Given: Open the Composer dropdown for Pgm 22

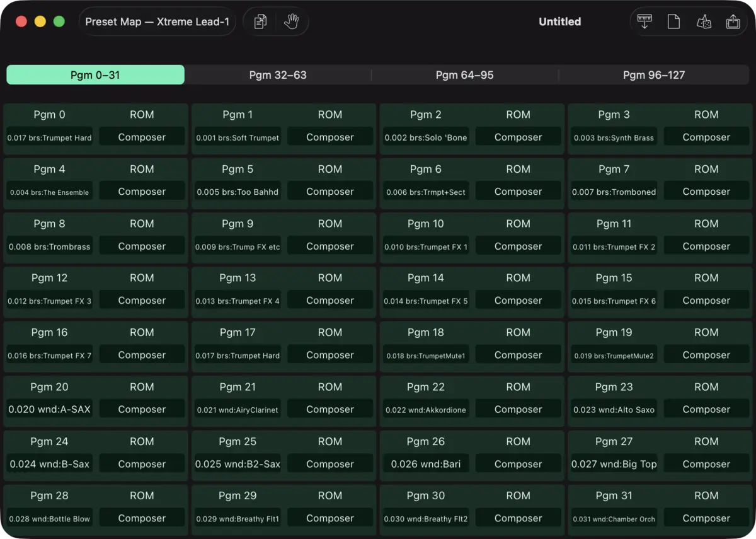Looking at the screenshot, I should (518, 410).
